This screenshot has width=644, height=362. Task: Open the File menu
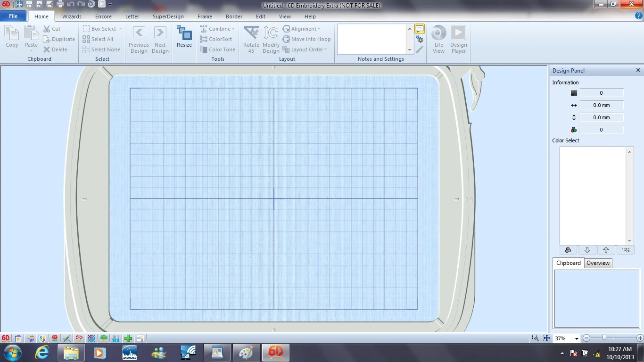(13, 16)
